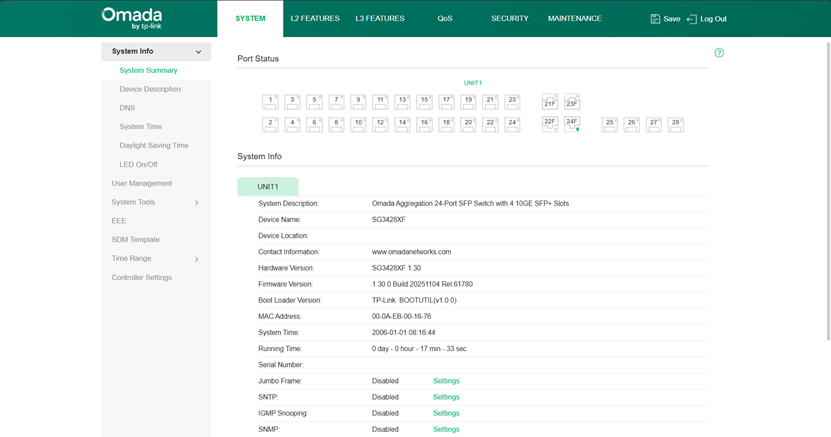The width and height of the screenshot is (831, 437).
Task: Open IGMP Snooping Settings link
Action: point(446,413)
